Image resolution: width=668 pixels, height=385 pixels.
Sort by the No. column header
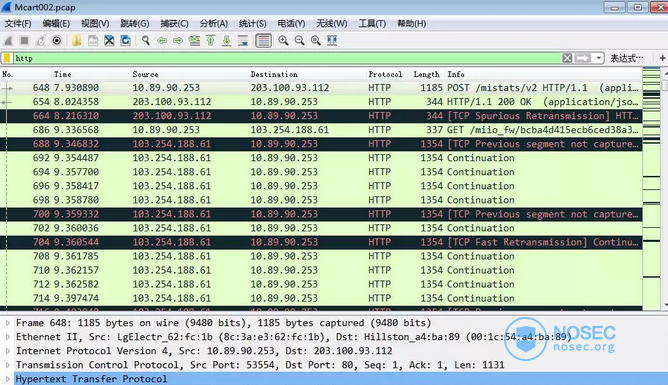pyautogui.click(x=26, y=74)
